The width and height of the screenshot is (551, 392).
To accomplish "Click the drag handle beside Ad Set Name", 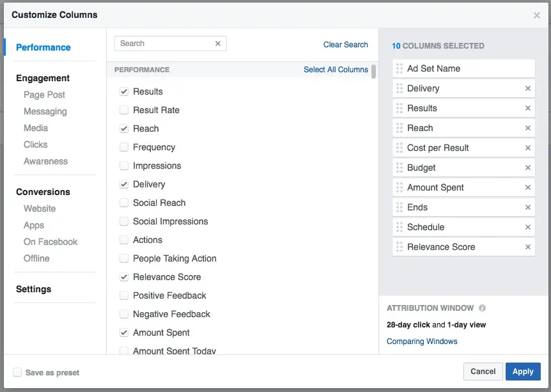I will point(400,68).
